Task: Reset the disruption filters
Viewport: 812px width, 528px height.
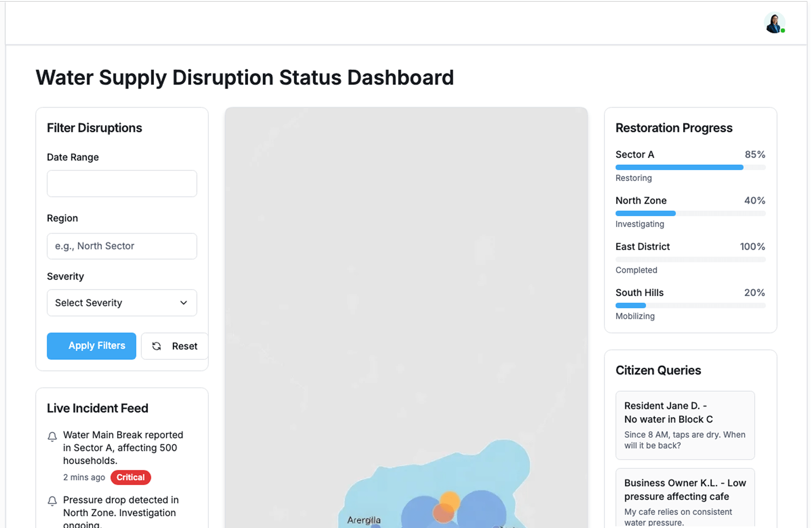Action: click(175, 346)
